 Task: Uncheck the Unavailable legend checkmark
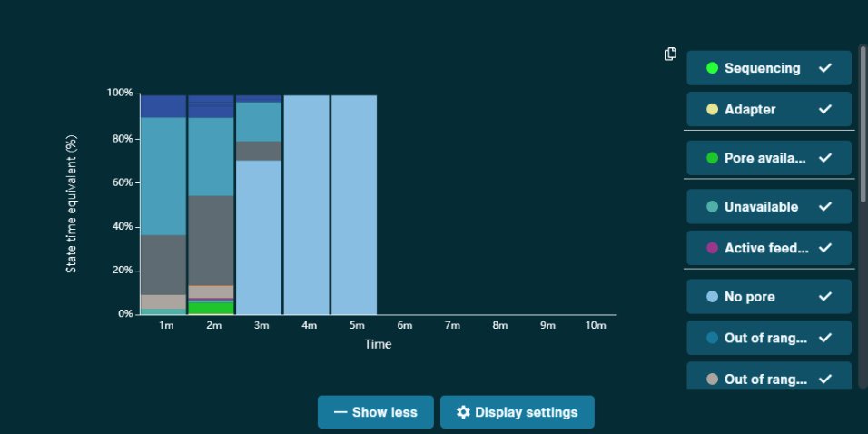(x=824, y=207)
